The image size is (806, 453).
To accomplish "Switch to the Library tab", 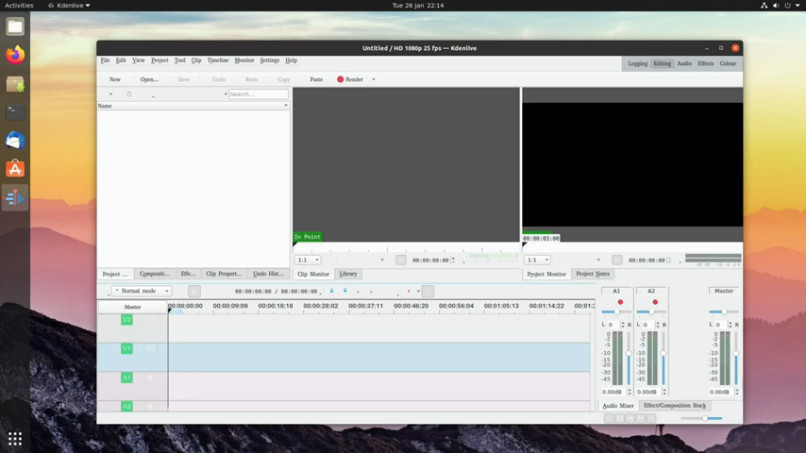I will coord(348,274).
